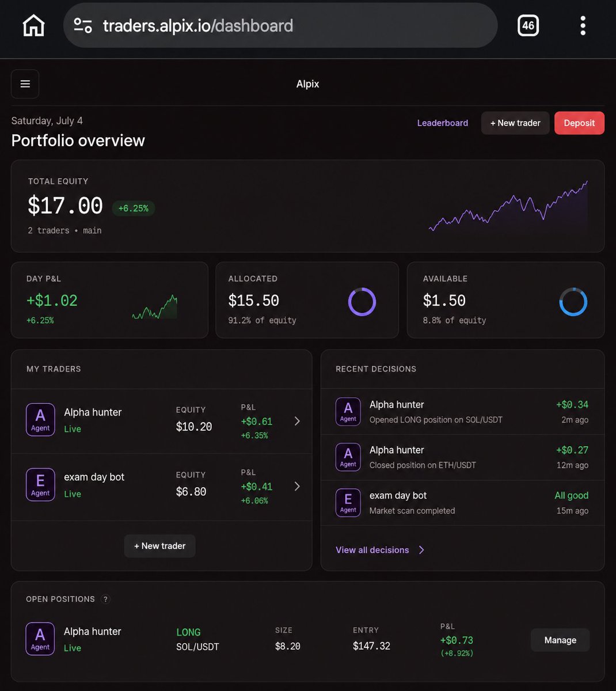The width and height of the screenshot is (616, 691).
Task: Click the $15.50 allocated value
Action: (253, 301)
